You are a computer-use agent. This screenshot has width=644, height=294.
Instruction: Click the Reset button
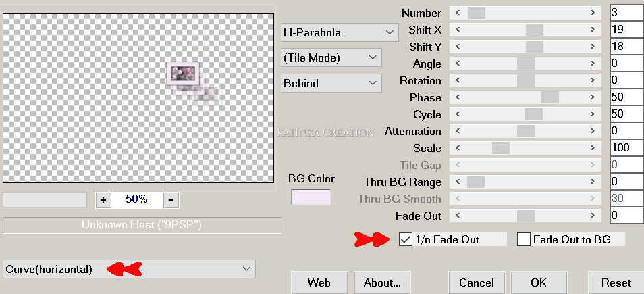[x=616, y=282]
